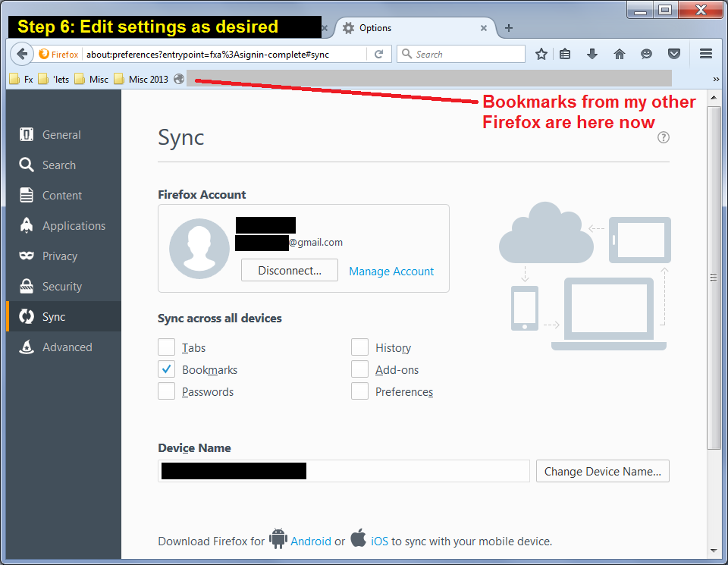Open the Android download link

[x=311, y=541]
